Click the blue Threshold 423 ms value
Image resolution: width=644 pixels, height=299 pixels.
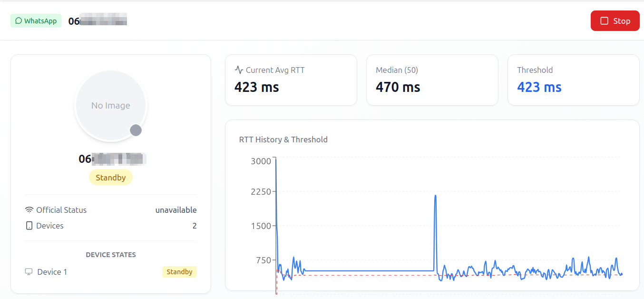(x=539, y=88)
